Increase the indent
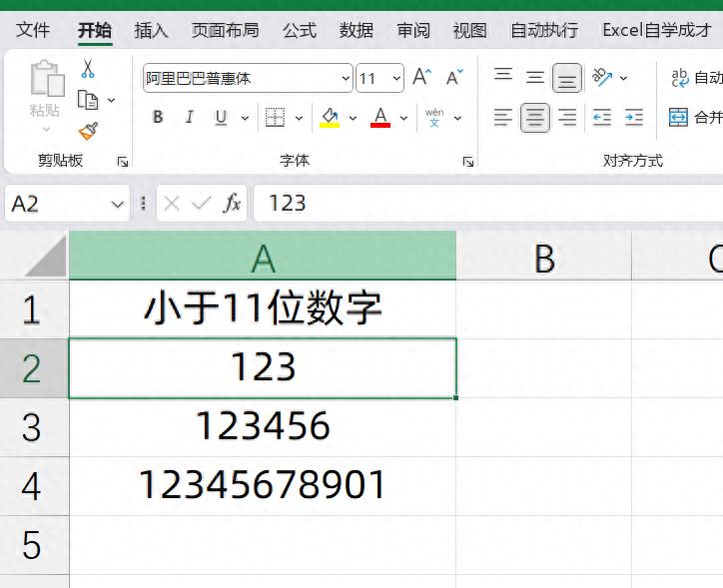Screen dimensions: 723x588 point(634,118)
